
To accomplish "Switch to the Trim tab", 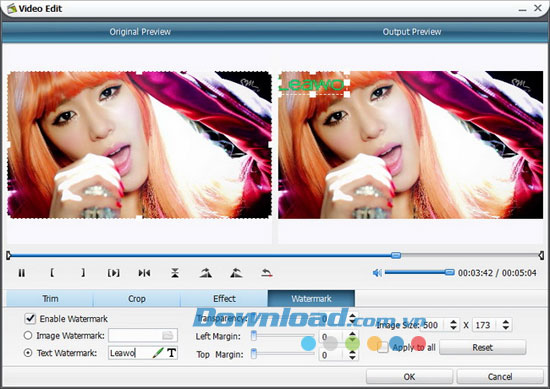I will tap(50, 299).
